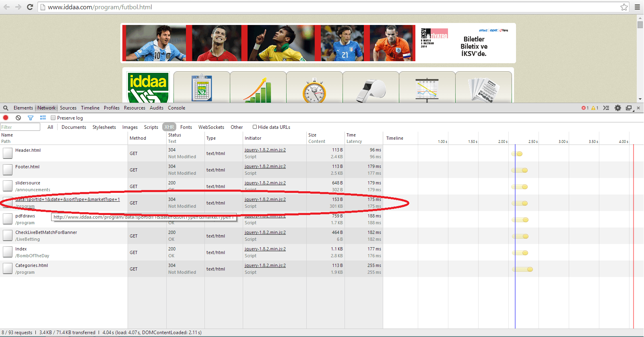This screenshot has height=337, width=644.
Task: Sort by the Status column header
Action: tap(186, 138)
